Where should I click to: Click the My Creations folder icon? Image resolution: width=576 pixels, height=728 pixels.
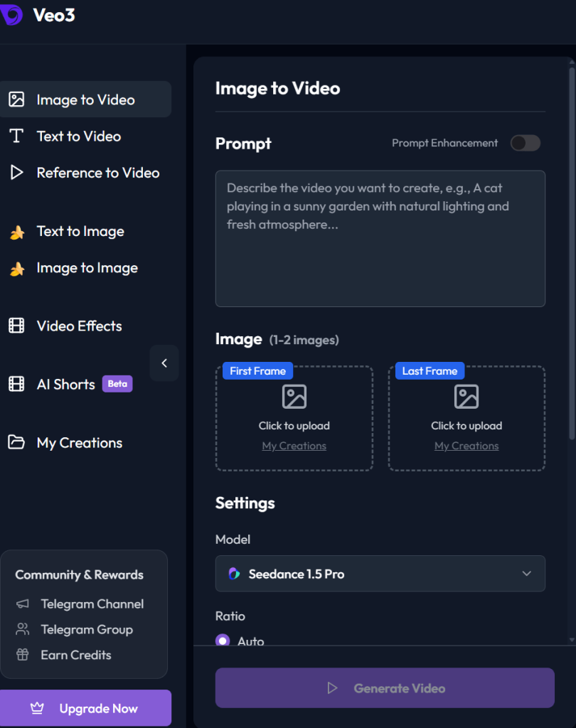16,443
